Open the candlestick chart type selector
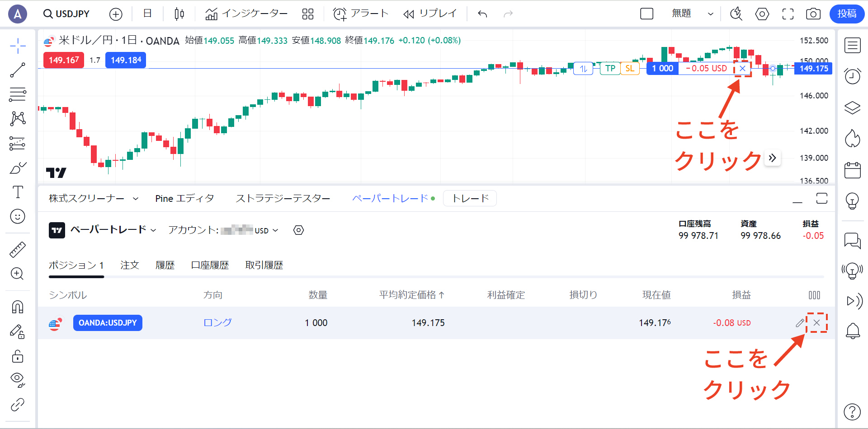This screenshot has width=868, height=429. pyautogui.click(x=179, y=14)
